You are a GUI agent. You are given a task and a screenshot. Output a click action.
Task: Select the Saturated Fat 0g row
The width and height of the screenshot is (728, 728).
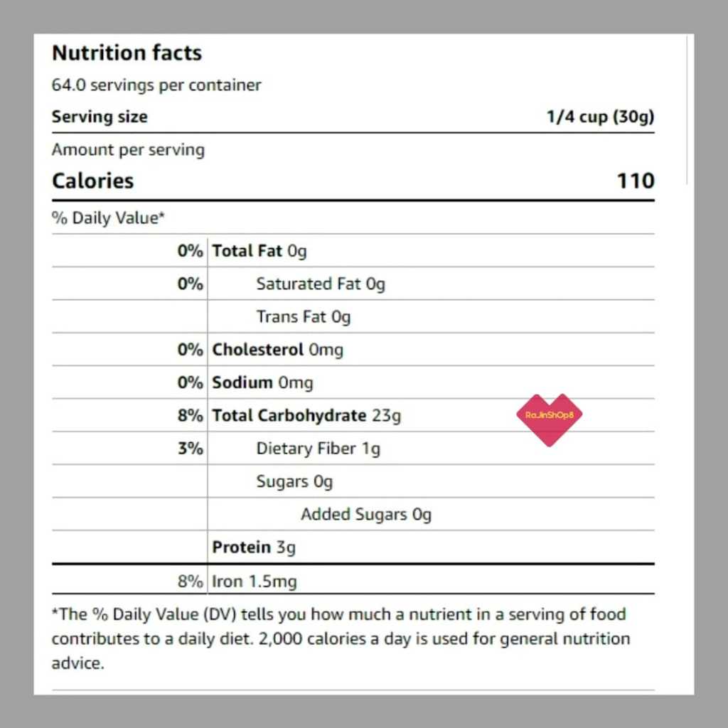321,284
